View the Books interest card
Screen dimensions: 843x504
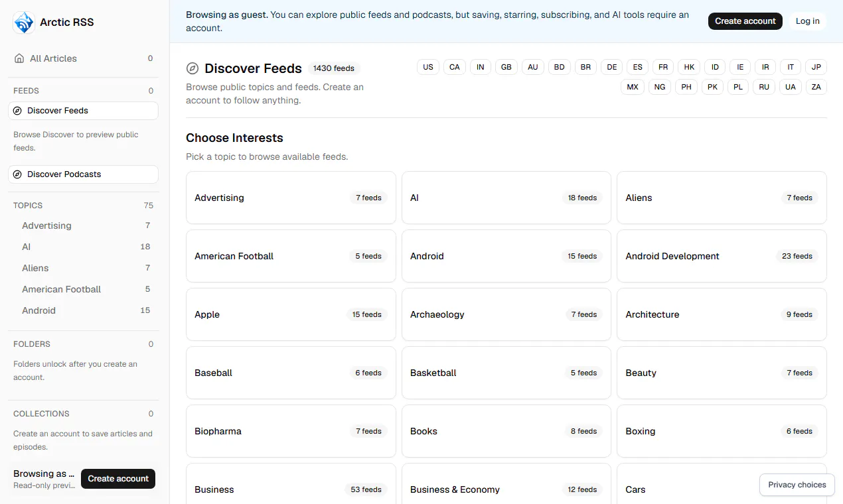pyautogui.click(x=506, y=431)
